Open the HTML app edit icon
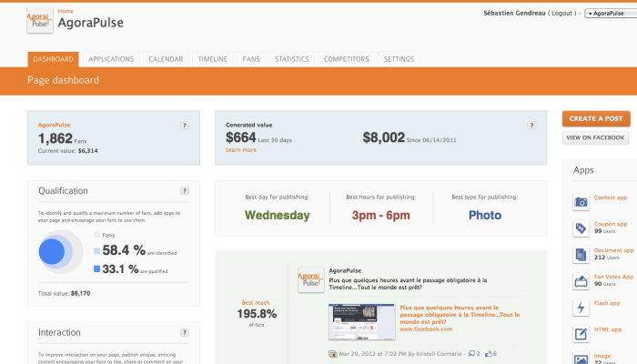The width and height of the screenshot is (637, 364). coord(581,334)
